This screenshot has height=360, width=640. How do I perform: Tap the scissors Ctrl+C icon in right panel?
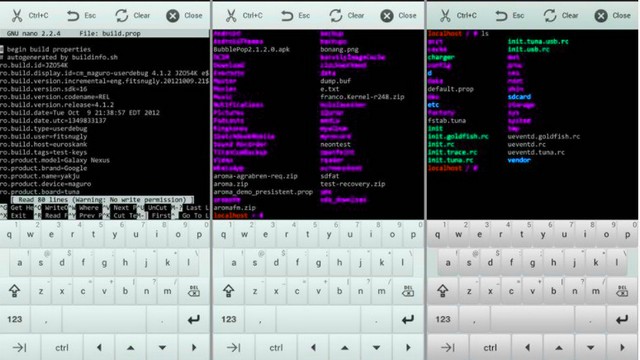point(445,16)
